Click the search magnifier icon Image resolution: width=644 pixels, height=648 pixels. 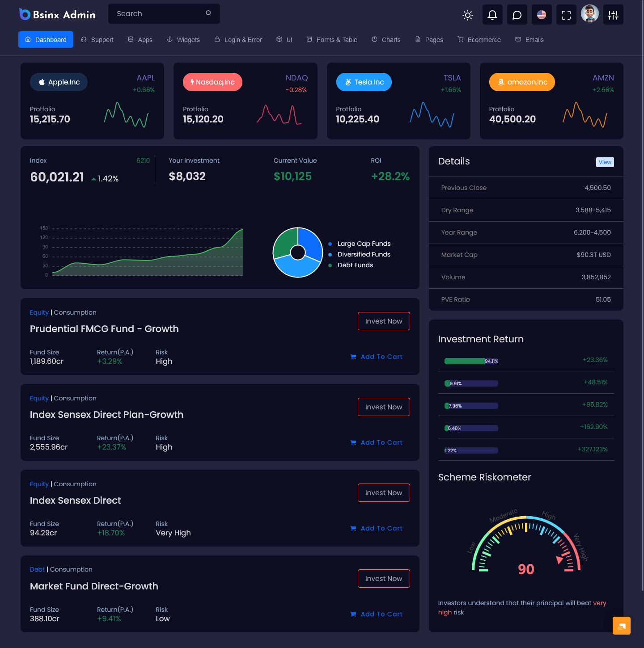(x=208, y=13)
